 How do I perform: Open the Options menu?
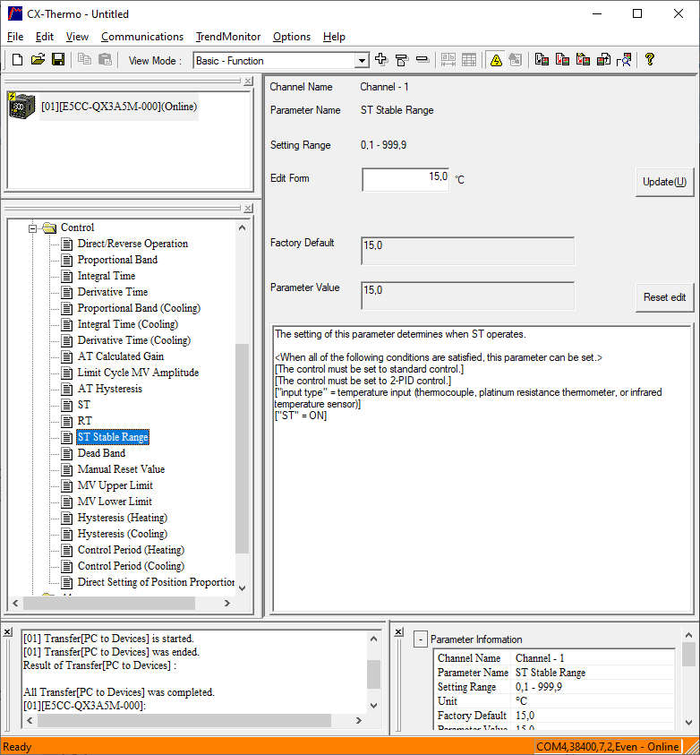(292, 37)
